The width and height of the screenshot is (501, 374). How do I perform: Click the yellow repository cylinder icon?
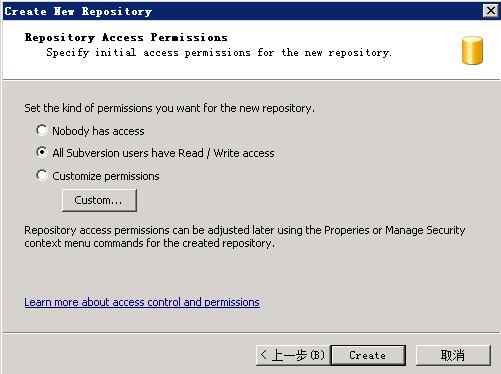tap(472, 50)
